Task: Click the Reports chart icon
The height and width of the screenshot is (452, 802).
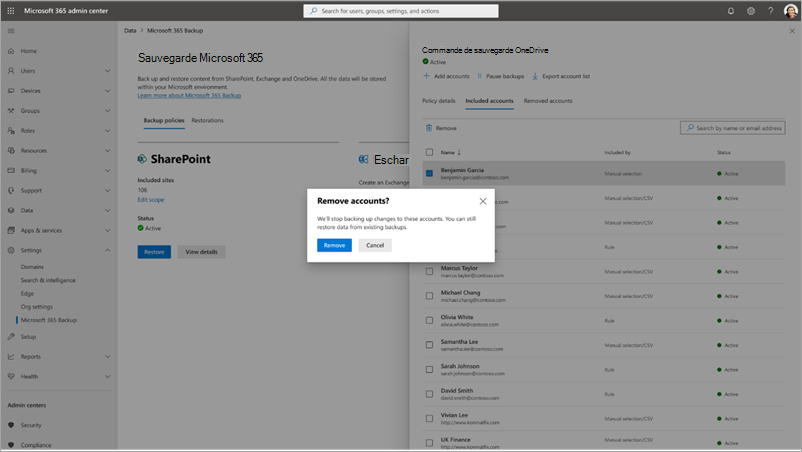Action: coord(11,357)
